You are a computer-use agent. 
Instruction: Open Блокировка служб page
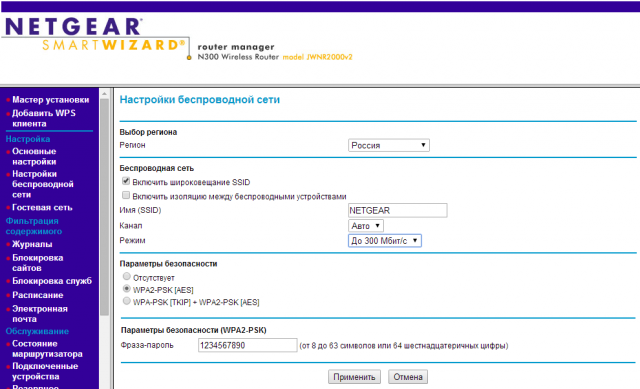(52, 281)
